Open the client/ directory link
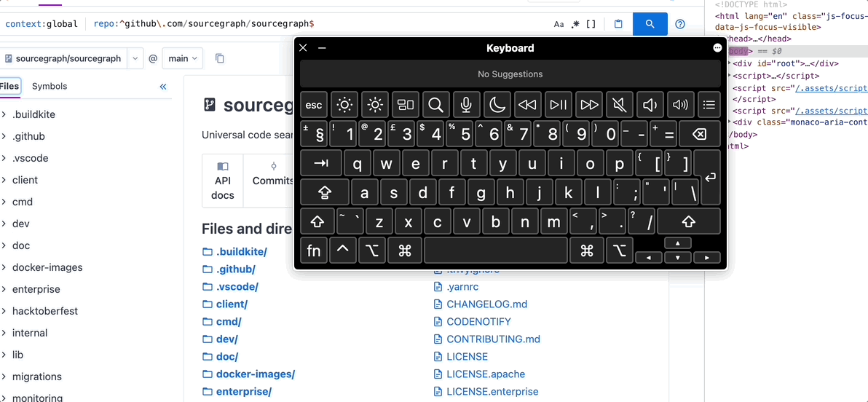 [x=232, y=304]
